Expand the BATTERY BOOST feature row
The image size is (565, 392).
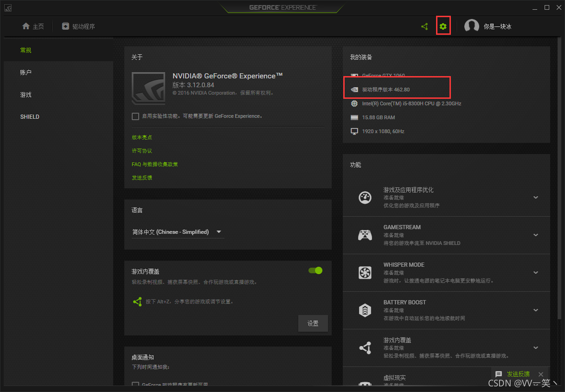(536, 310)
